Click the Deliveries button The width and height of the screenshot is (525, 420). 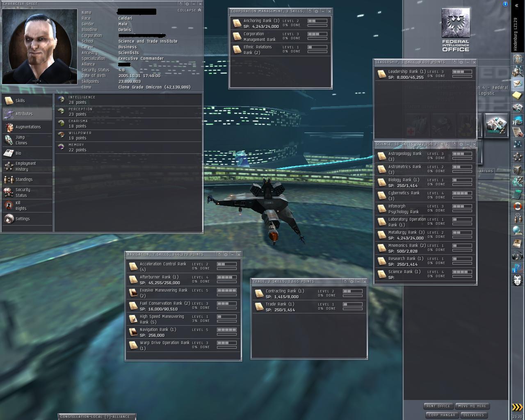coord(474,415)
